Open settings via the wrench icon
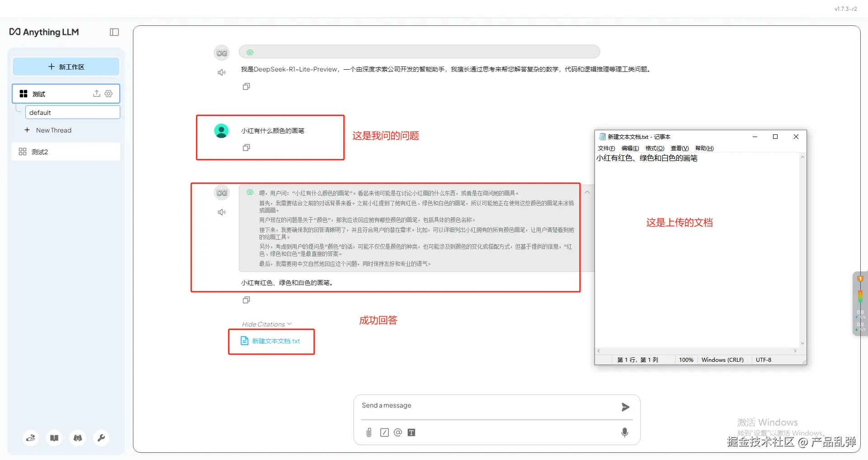Screen dimensions: 868x460 101,438
